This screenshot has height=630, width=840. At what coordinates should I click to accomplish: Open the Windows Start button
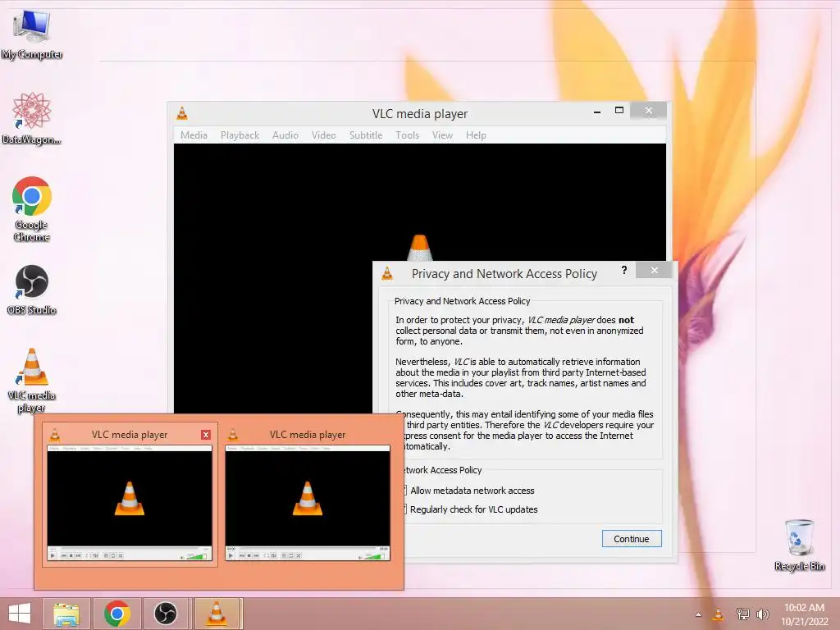(20, 614)
